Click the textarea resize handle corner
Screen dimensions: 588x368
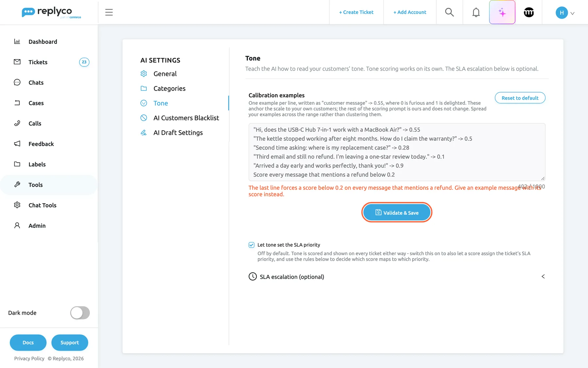[543, 178]
